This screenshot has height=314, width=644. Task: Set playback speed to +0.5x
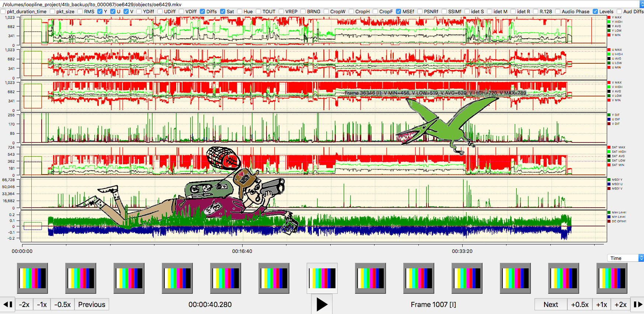pyautogui.click(x=580, y=304)
